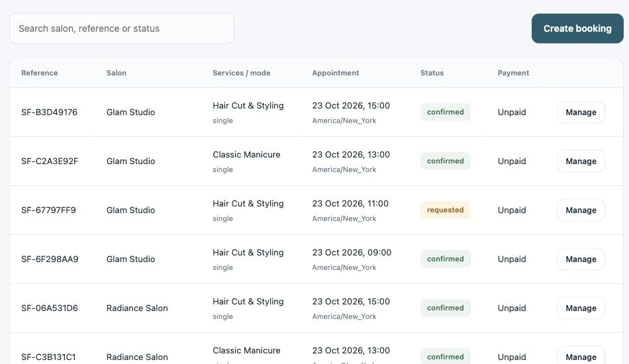Focus the salon, reference or status search field
The height and width of the screenshot is (364, 629).
[122, 28]
